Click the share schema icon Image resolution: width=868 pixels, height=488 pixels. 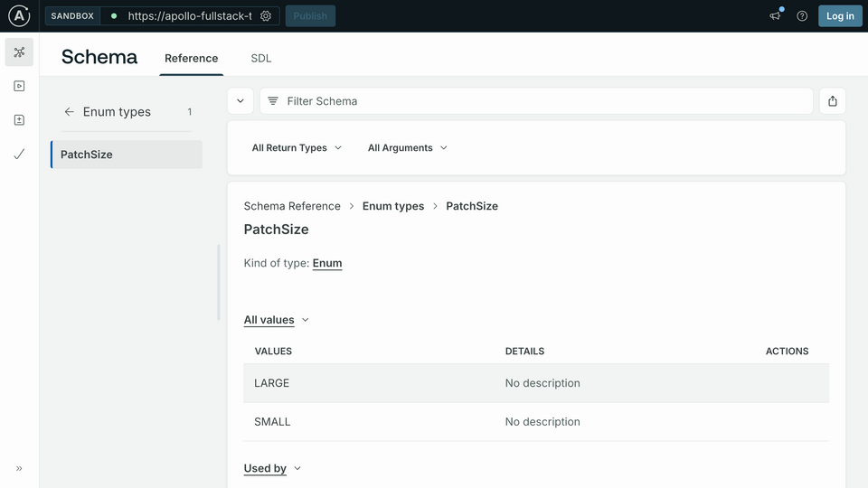click(x=833, y=101)
